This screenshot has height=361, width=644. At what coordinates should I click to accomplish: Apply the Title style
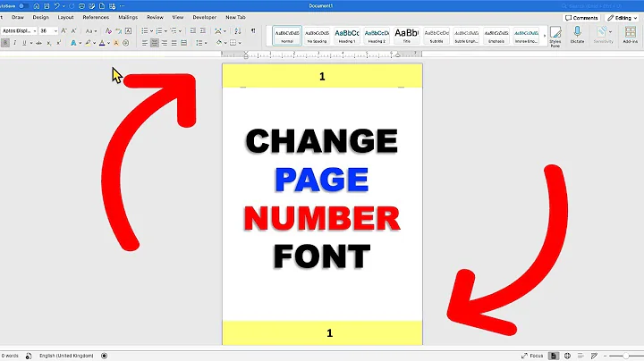point(407,35)
